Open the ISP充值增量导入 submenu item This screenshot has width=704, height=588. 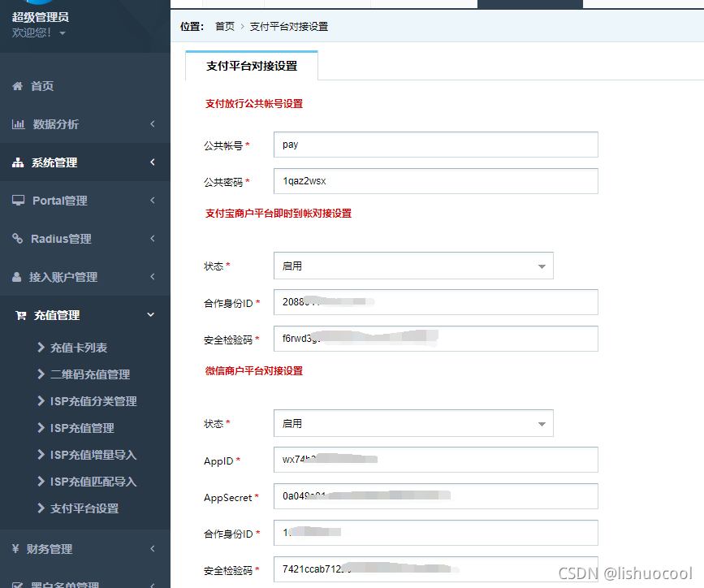click(x=93, y=455)
